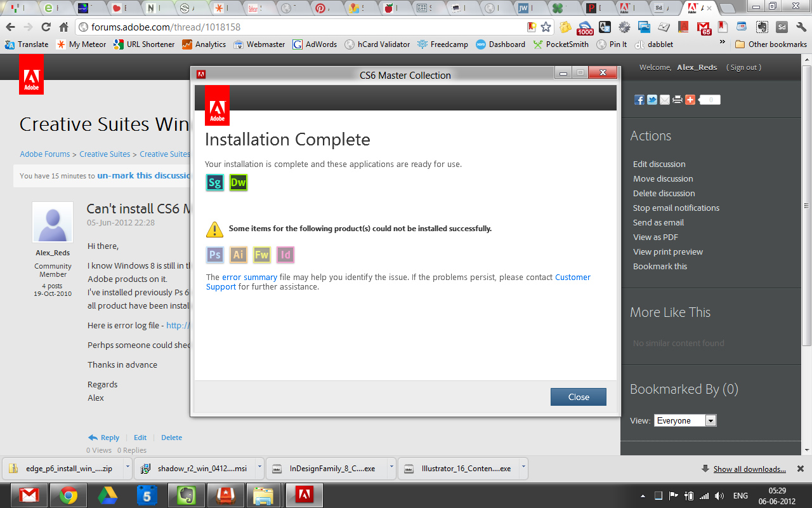Click View print preview action

point(668,251)
